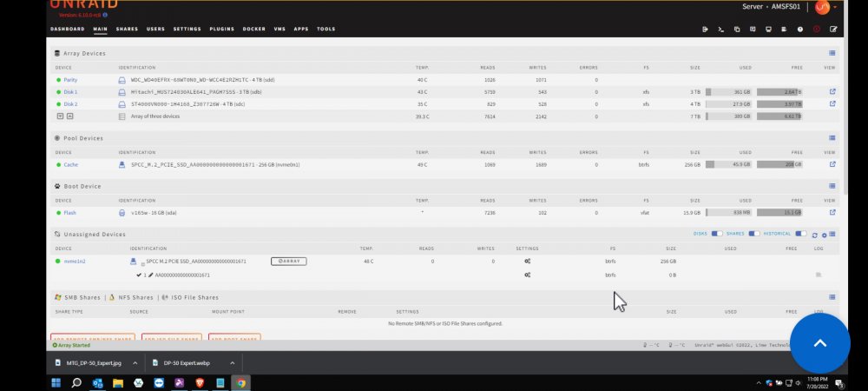868x391 pixels.
Task: Open the Tools tab
Action: tap(326, 29)
